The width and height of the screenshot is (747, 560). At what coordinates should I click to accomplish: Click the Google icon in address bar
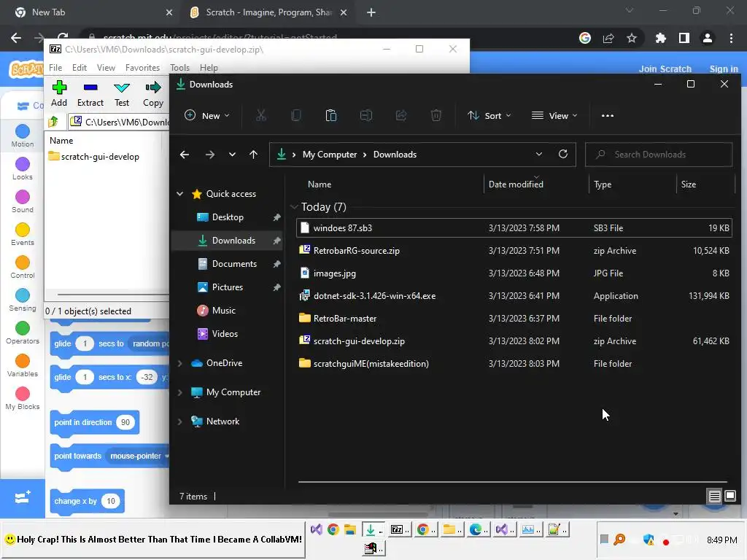[585, 38]
